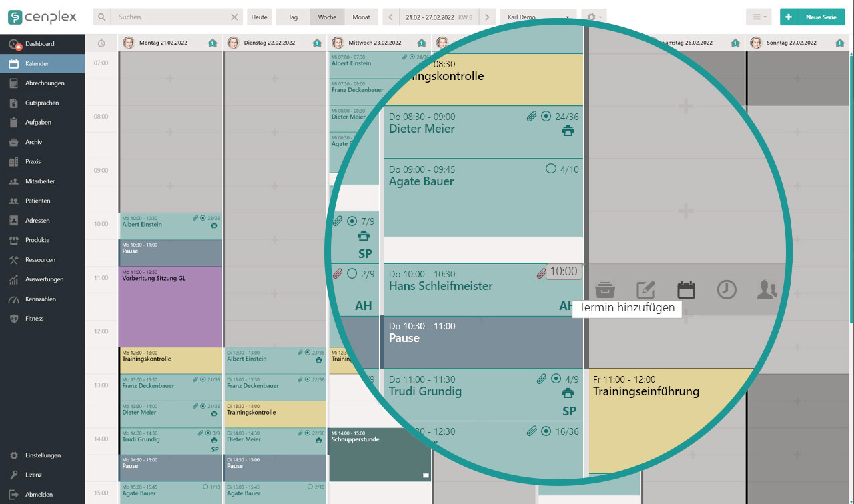Open Abrechnungen from the sidebar
The height and width of the screenshot is (504, 854).
43,83
